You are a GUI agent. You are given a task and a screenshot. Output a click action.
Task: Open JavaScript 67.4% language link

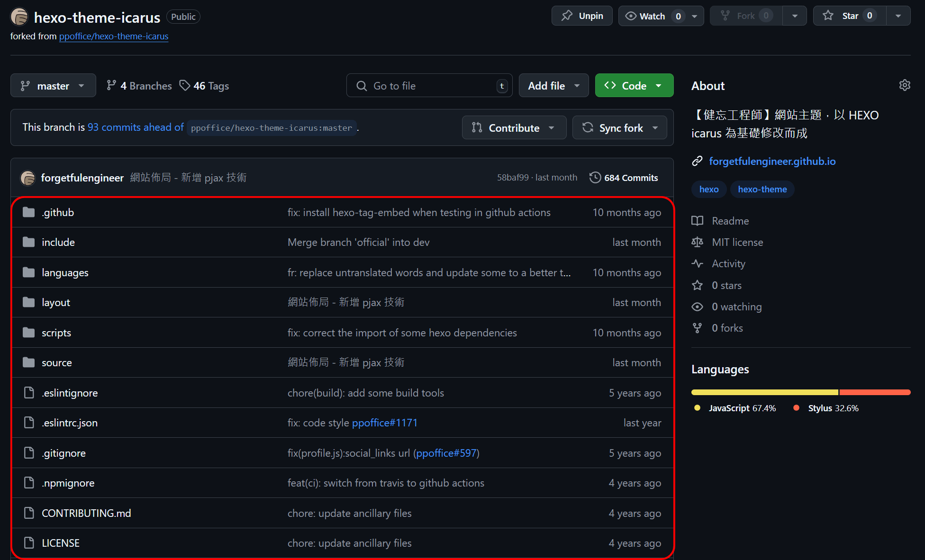tap(735, 408)
